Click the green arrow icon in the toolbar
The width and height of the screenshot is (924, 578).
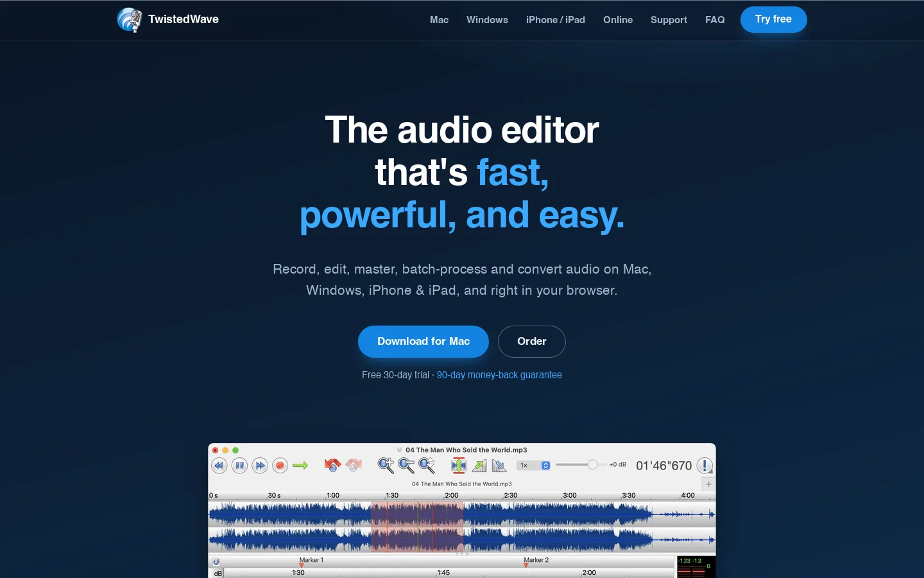tap(300, 466)
